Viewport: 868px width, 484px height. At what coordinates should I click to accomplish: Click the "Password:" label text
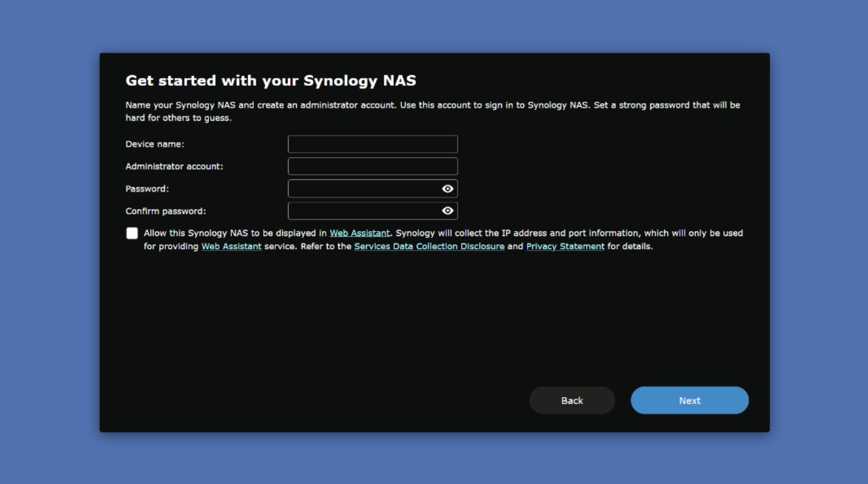(147, 189)
